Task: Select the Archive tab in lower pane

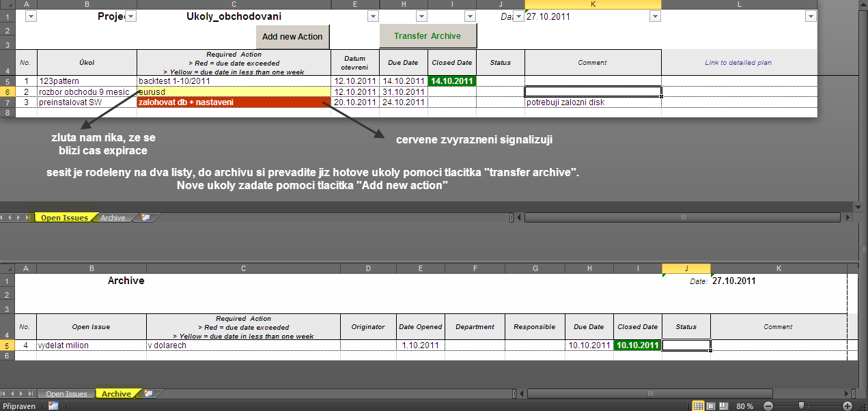Action: point(116,394)
